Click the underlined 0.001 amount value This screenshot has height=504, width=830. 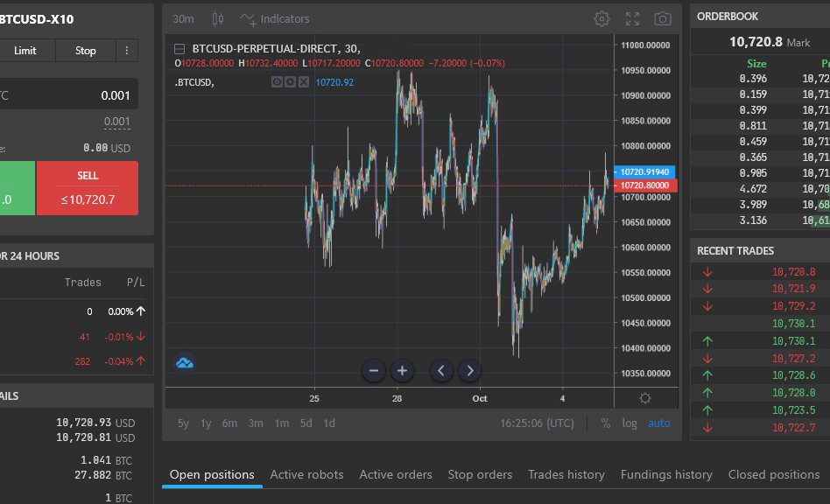117,122
